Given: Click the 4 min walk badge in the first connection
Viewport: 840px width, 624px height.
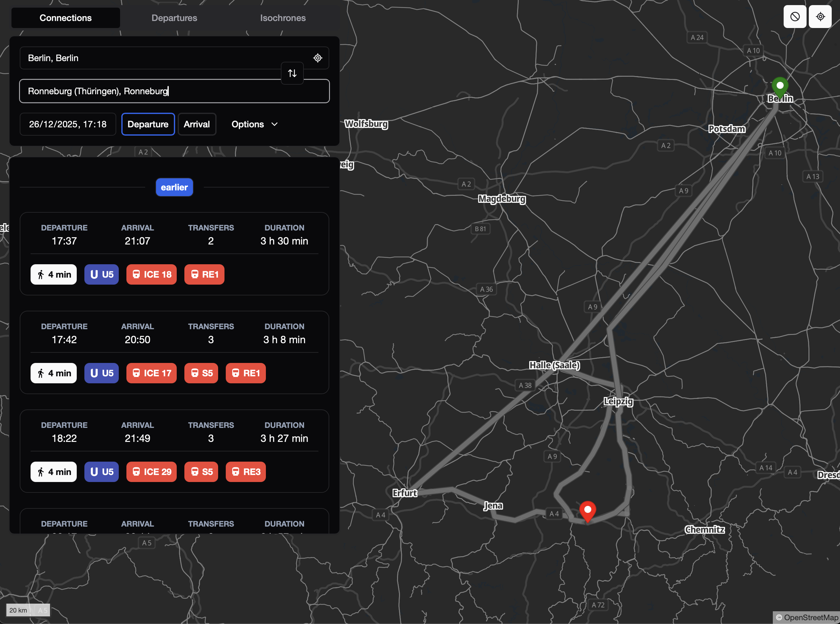Looking at the screenshot, I should coord(53,275).
